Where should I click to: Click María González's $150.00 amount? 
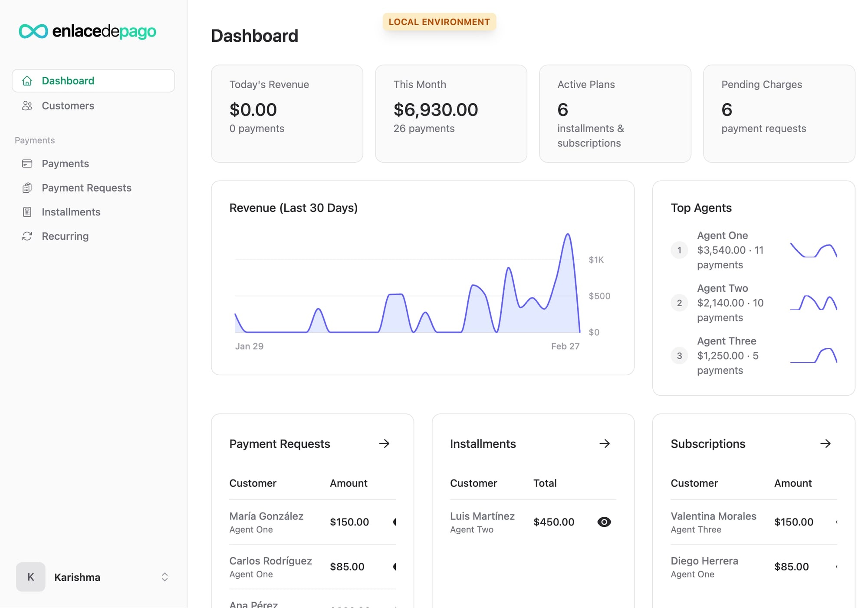pos(349,522)
